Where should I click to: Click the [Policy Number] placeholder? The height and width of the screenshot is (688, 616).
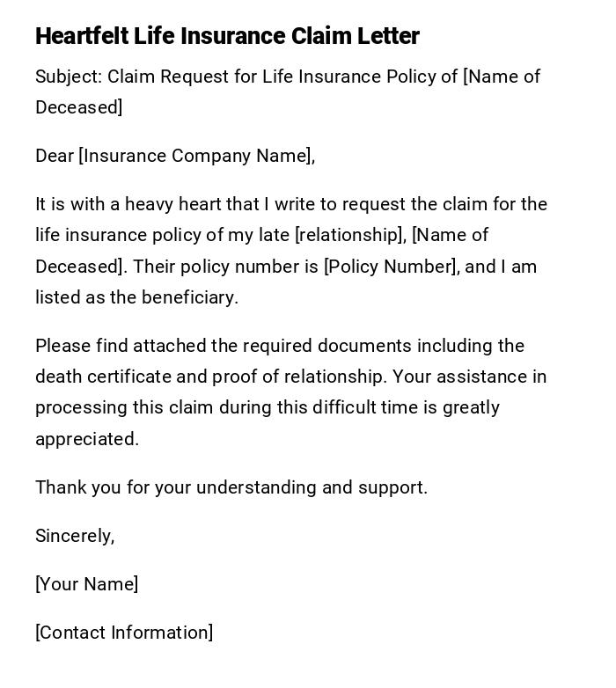click(x=391, y=267)
